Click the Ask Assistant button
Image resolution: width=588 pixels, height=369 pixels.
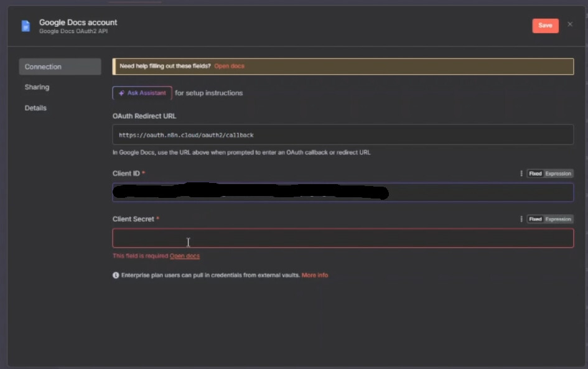point(142,93)
